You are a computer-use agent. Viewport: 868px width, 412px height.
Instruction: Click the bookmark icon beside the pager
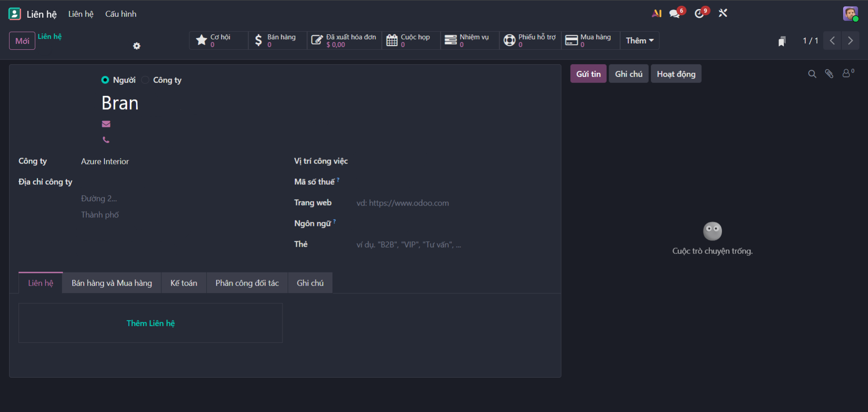coord(782,41)
